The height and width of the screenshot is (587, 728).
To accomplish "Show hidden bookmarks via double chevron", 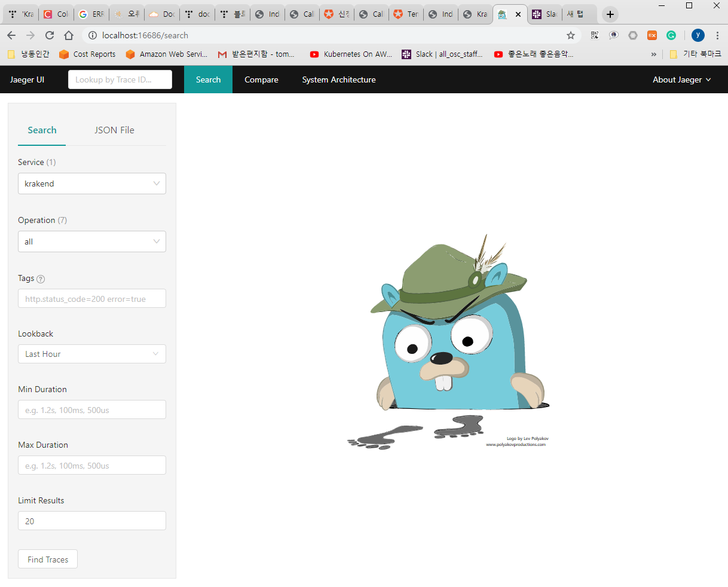I will [653, 54].
